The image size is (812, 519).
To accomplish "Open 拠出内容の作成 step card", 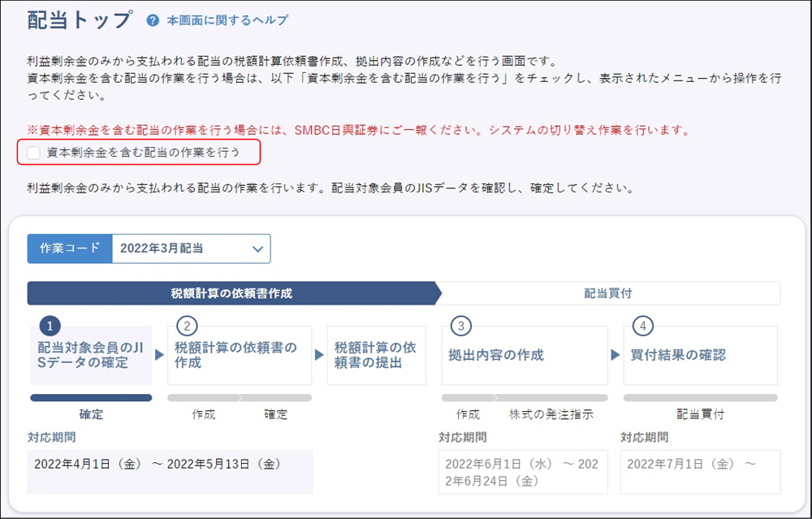I will coord(524,356).
